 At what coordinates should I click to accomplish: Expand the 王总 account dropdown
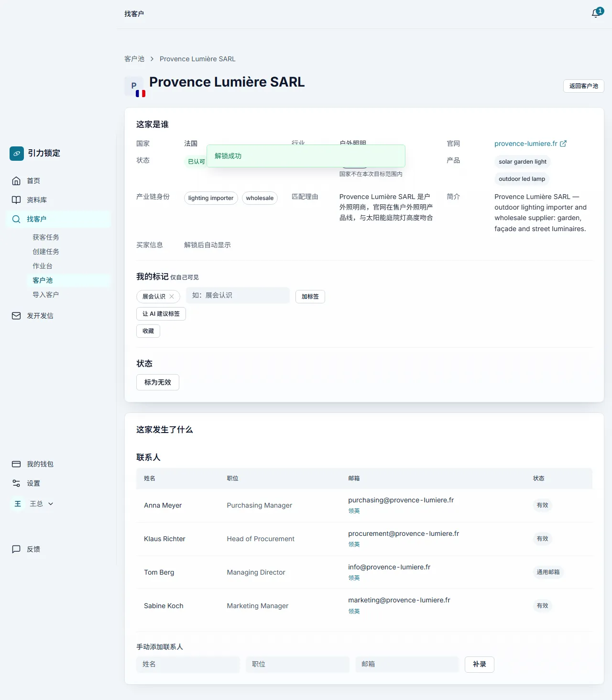(51, 504)
